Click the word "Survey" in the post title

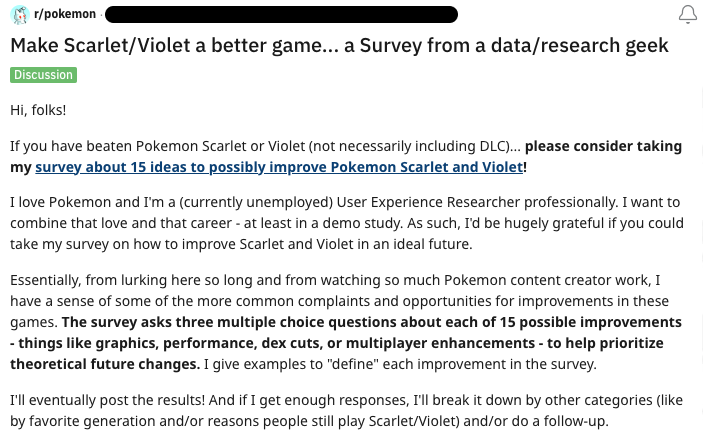[x=391, y=46]
